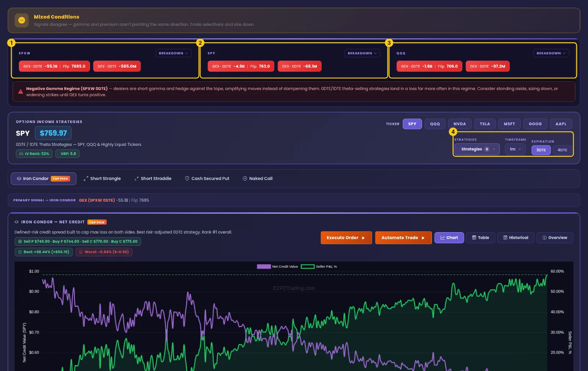Click the strike legs target icon

[x=20, y=241]
